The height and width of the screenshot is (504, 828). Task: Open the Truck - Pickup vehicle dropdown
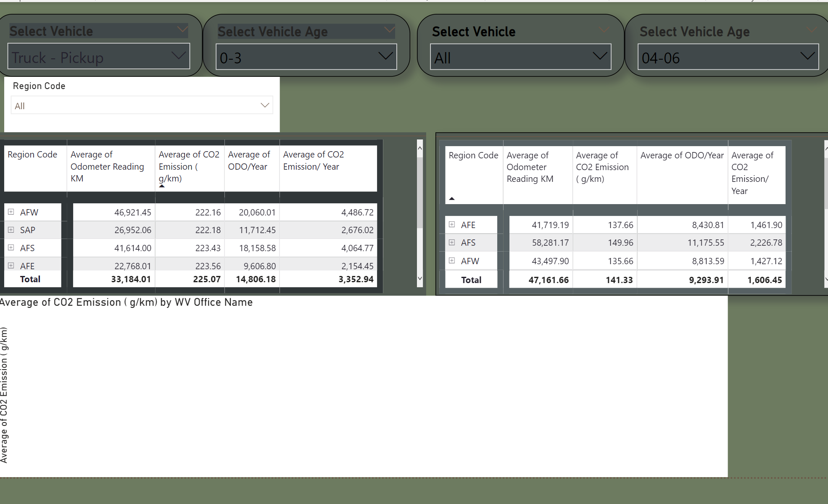click(99, 56)
